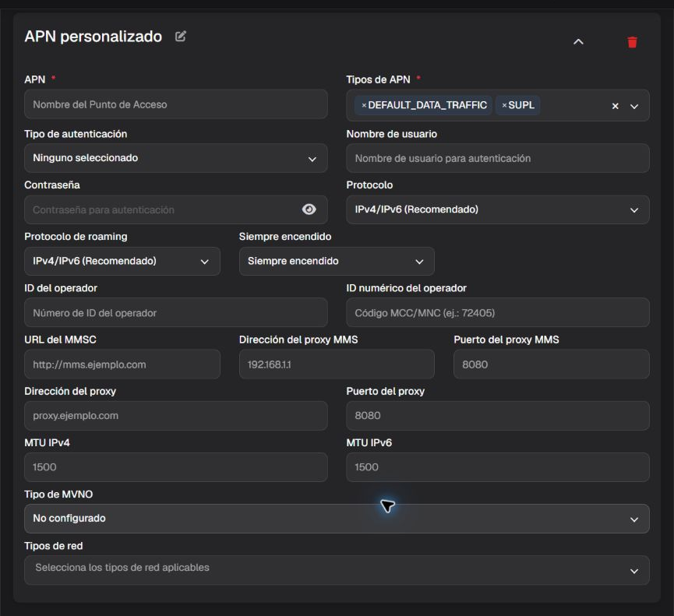Click the URL del MMSC field

(122, 364)
